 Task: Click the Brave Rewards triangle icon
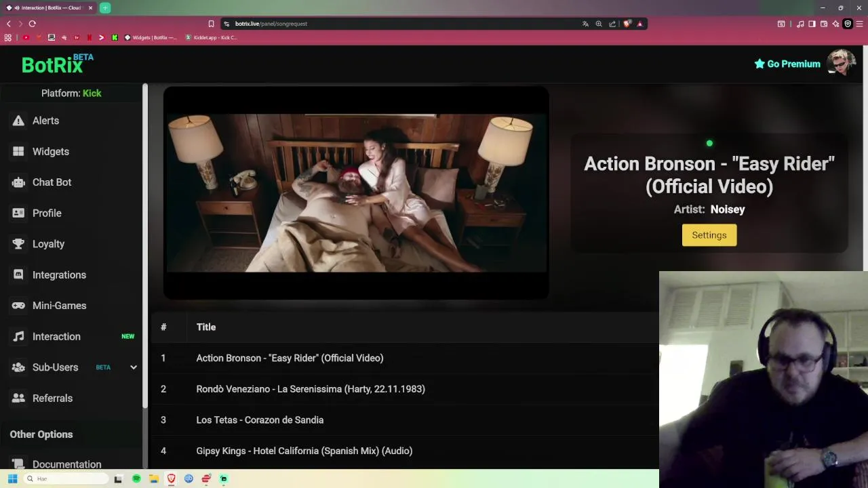pos(639,24)
